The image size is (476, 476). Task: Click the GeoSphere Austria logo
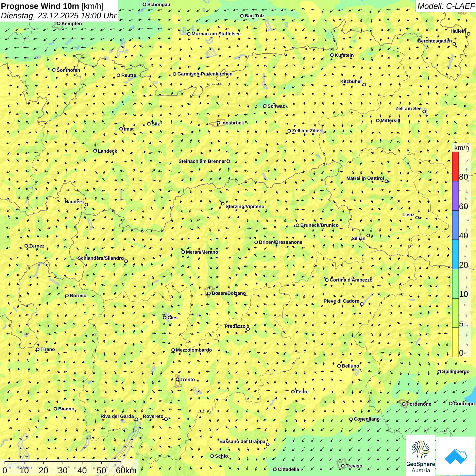click(x=421, y=455)
